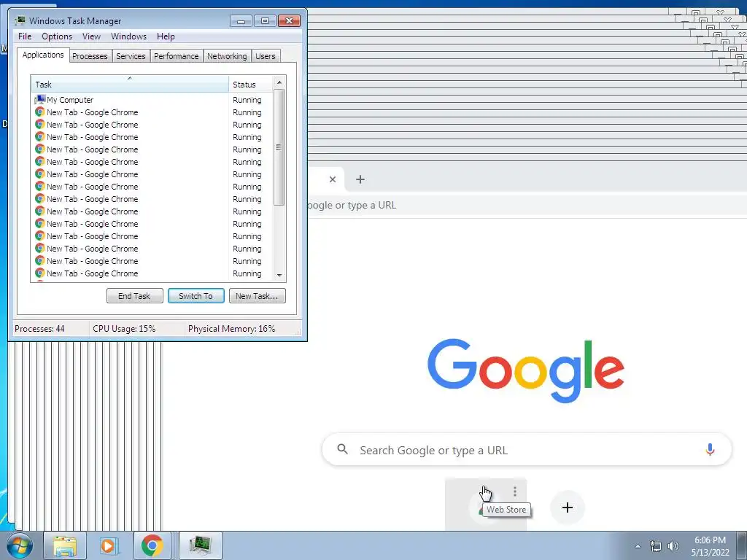Open the File menu in Task Manager
Image resolution: width=747 pixels, height=560 pixels.
coord(25,36)
